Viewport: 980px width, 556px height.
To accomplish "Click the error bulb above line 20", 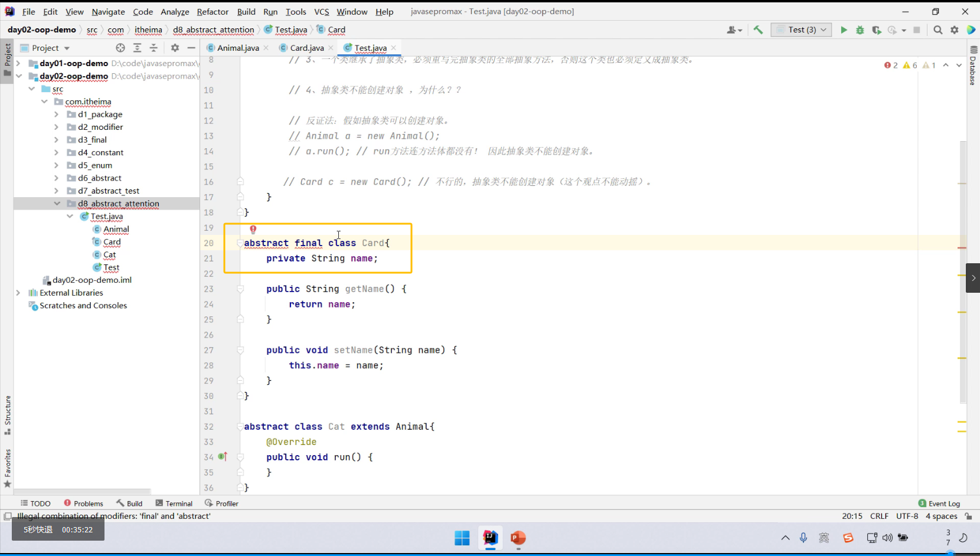I will tap(253, 230).
